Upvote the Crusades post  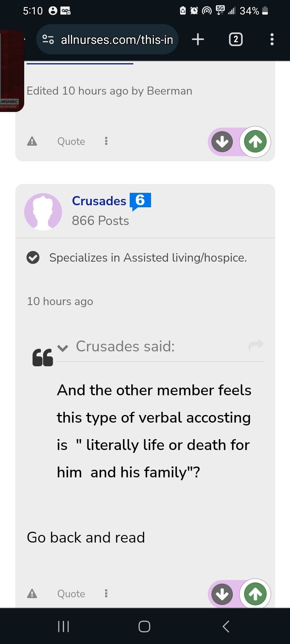click(x=255, y=594)
